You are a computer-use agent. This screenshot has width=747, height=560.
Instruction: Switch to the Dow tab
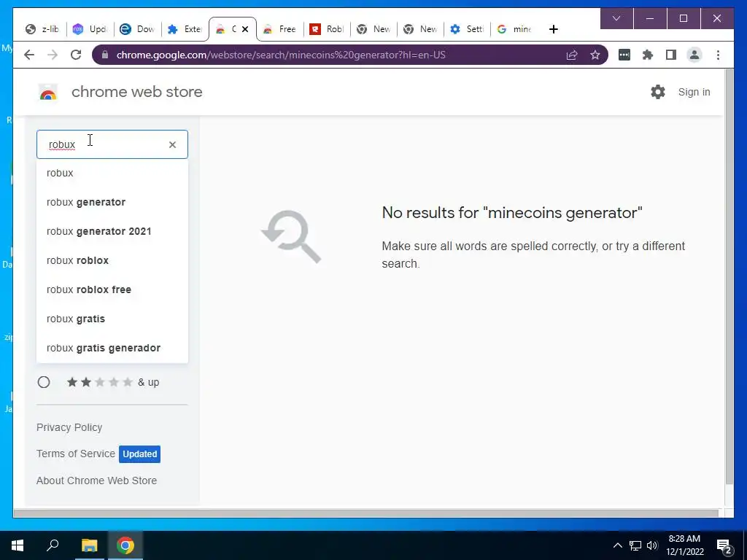coord(137,29)
